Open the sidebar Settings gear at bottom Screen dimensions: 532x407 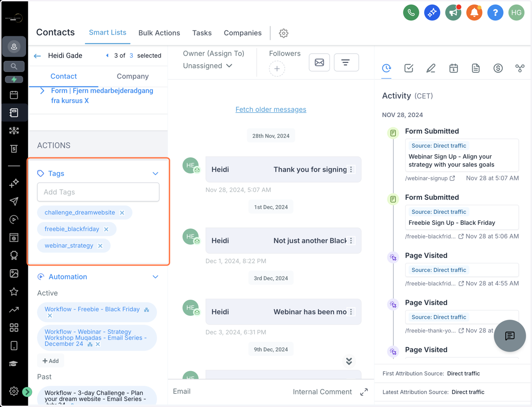click(x=14, y=391)
